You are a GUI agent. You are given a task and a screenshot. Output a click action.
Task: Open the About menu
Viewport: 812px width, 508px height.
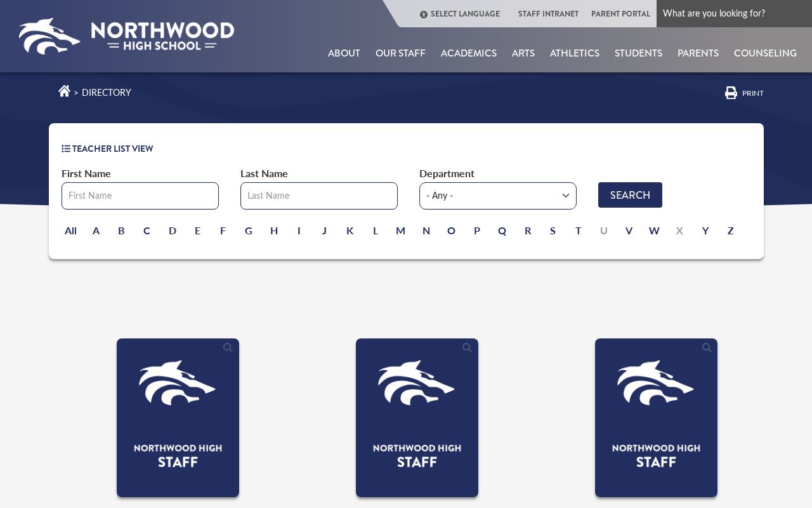coord(344,53)
